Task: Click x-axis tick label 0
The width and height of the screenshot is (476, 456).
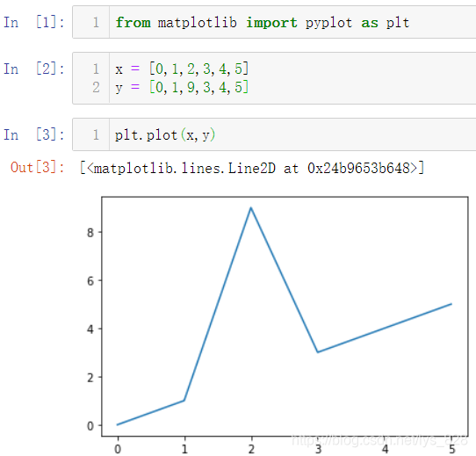Action: click(118, 449)
